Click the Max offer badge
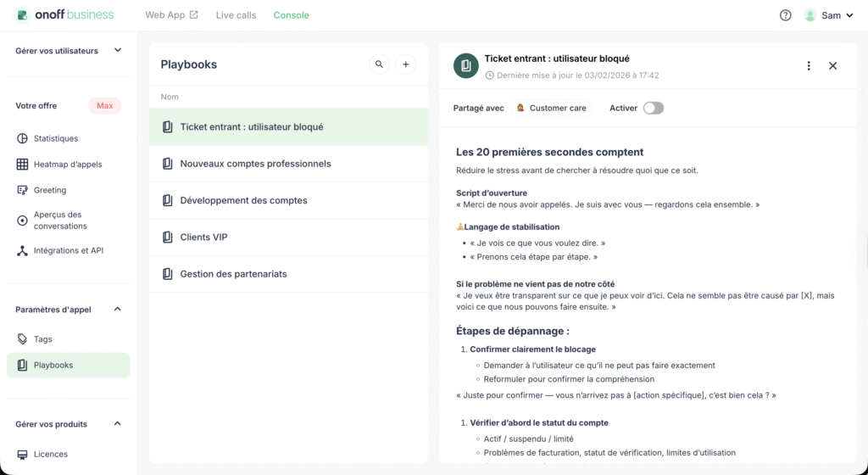868x475 pixels. [104, 106]
